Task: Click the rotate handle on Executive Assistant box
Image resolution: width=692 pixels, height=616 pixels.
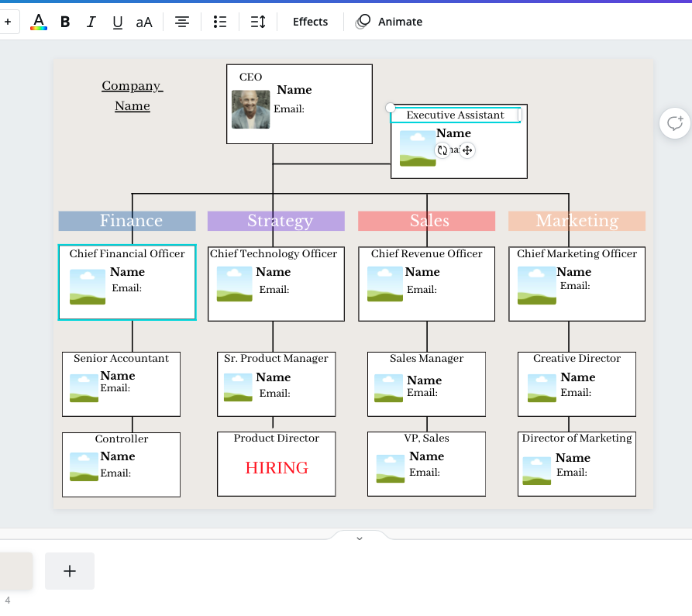Action: pos(442,150)
